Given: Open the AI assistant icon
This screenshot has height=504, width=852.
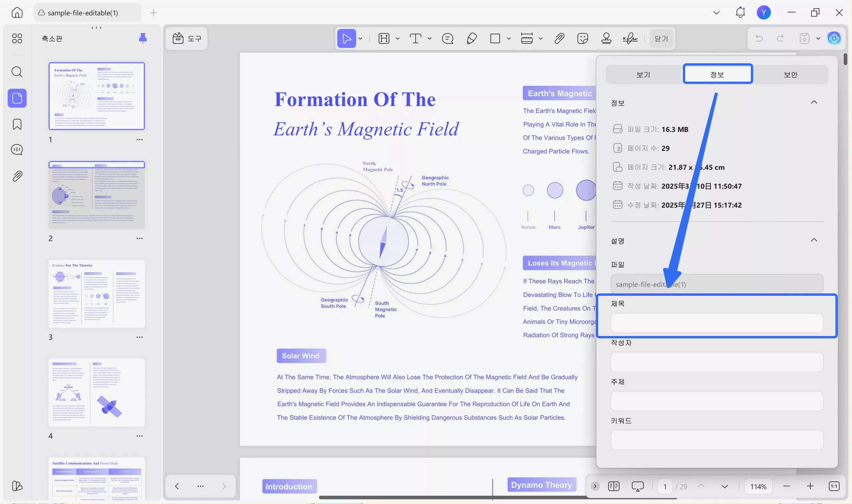Looking at the screenshot, I should [x=834, y=38].
